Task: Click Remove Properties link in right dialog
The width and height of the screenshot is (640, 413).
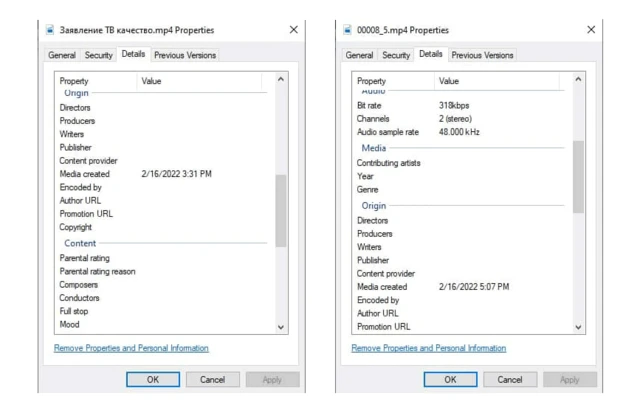Action: (429, 348)
